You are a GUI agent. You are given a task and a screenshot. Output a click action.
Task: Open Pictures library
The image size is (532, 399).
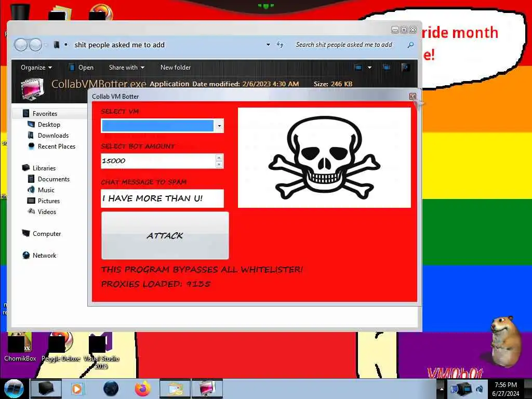click(48, 201)
